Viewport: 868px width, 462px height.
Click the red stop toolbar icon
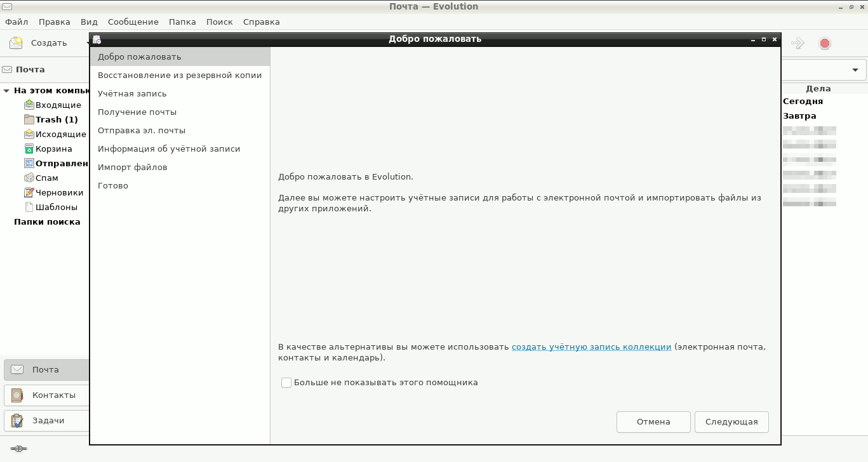(x=825, y=43)
